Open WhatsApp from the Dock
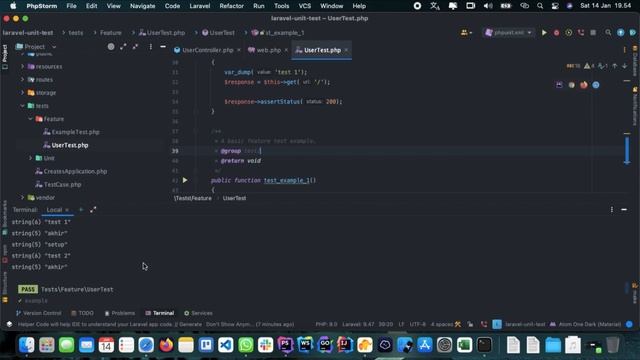This screenshot has height=360, width=640. [246, 345]
